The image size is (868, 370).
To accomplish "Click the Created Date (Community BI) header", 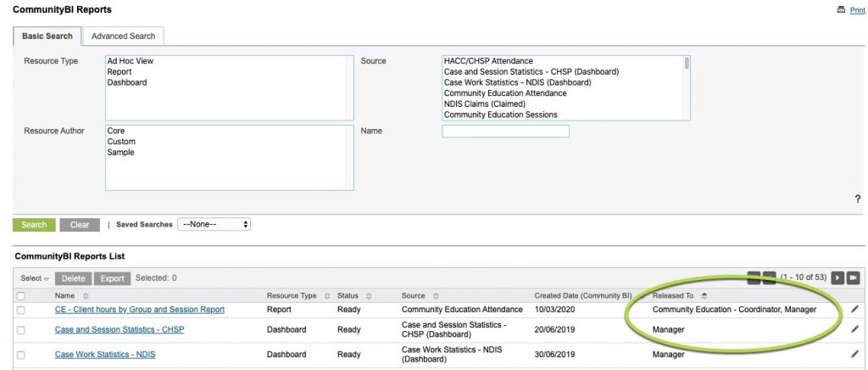I will point(583,296).
